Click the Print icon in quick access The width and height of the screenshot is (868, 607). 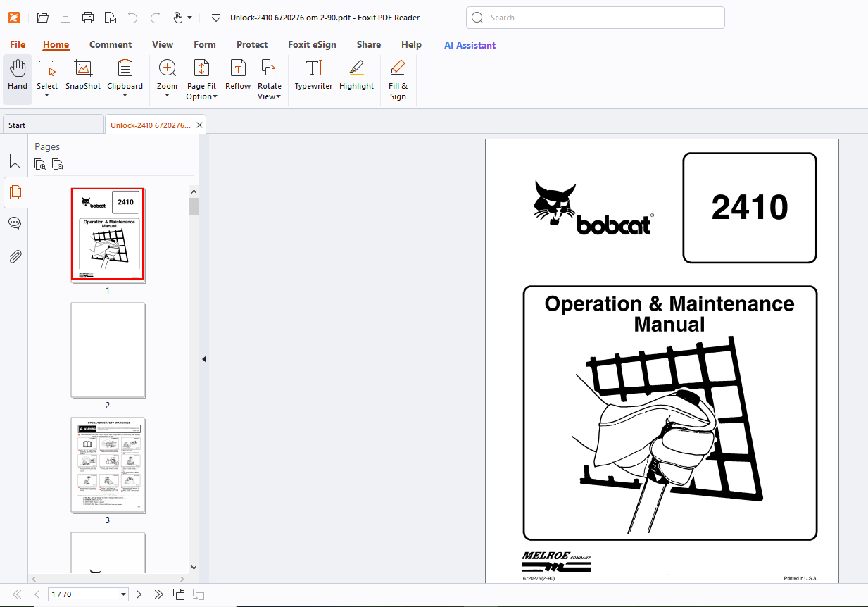tap(88, 18)
